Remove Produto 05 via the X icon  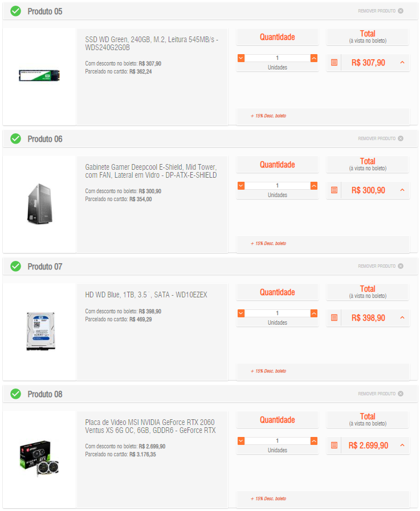click(401, 11)
